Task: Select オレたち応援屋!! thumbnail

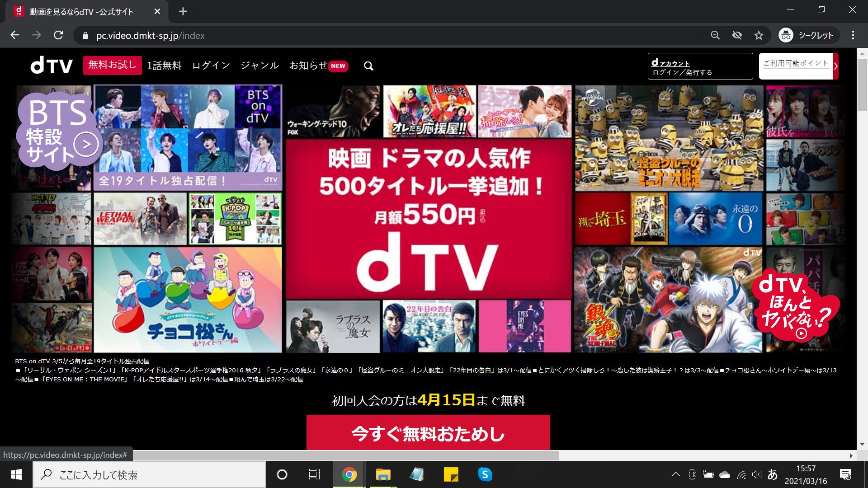Action: click(x=429, y=111)
